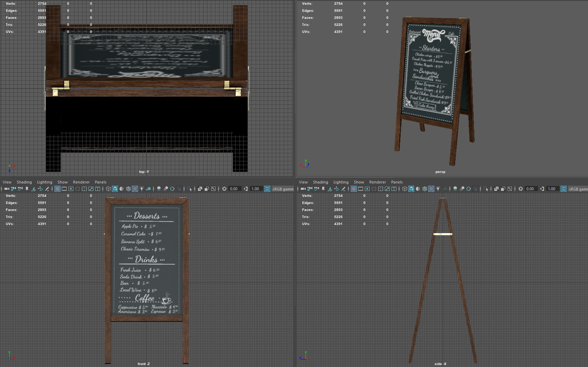Click exposure value 0.00 in side view toolbar

[530, 189]
